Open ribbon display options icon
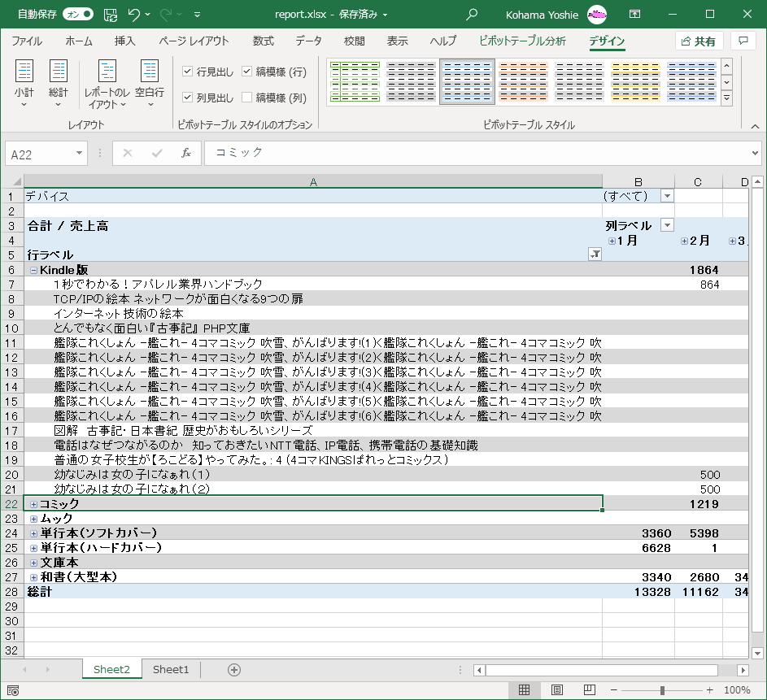This screenshot has width=767, height=700. pyautogui.click(x=634, y=14)
